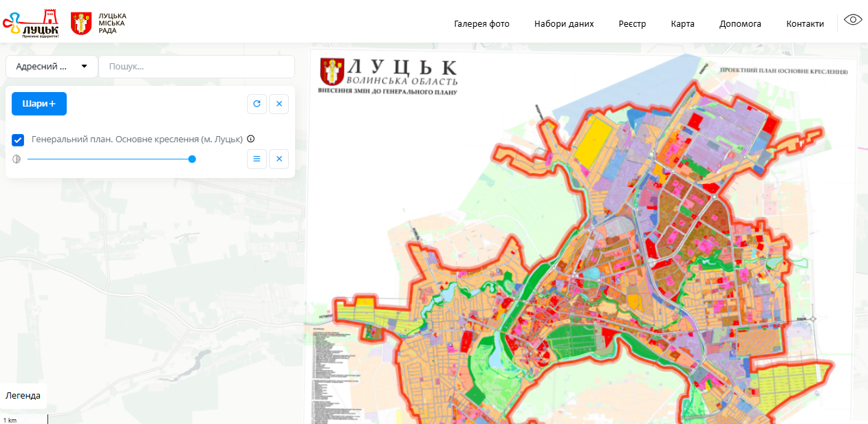
Task: Go to Набори даних page
Action: tap(564, 23)
